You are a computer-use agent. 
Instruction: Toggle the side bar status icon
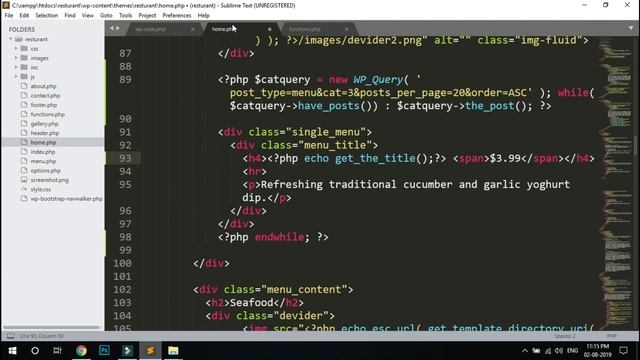pyautogui.click(x=11, y=336)
